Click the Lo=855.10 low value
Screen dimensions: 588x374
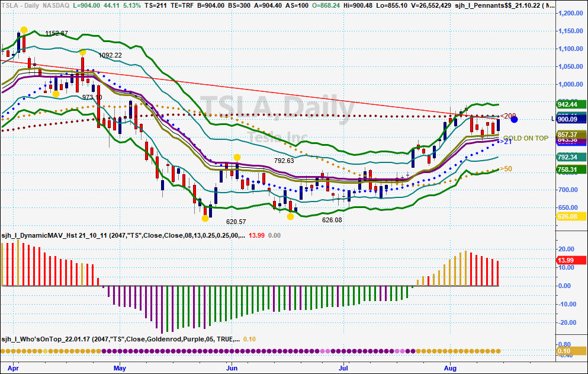[x=390, y=6]
